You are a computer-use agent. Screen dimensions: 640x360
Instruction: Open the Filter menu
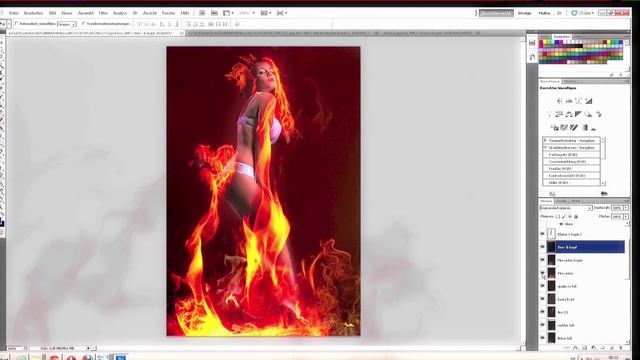pos(103,13)
